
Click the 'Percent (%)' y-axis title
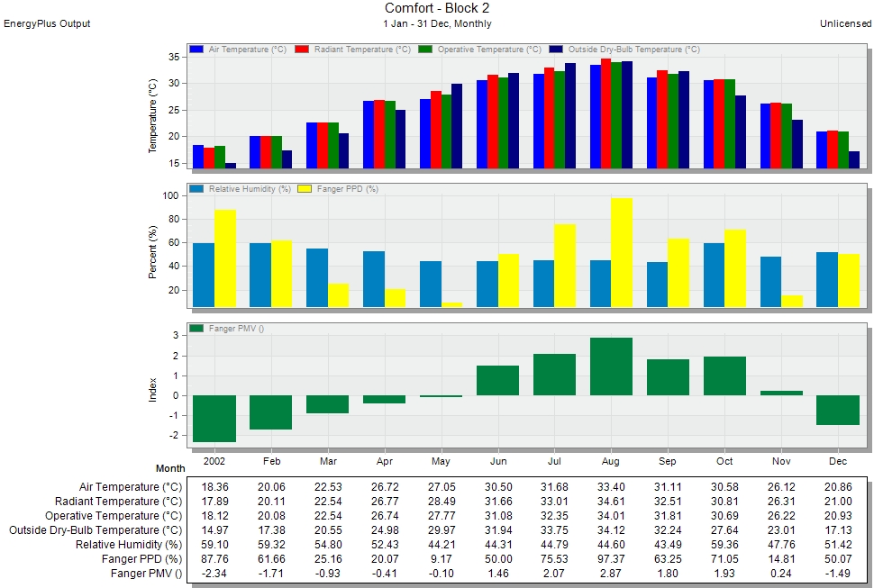(153, 252)
